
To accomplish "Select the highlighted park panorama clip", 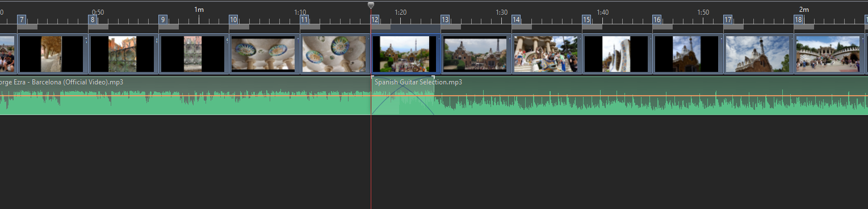I will [405, 54].
